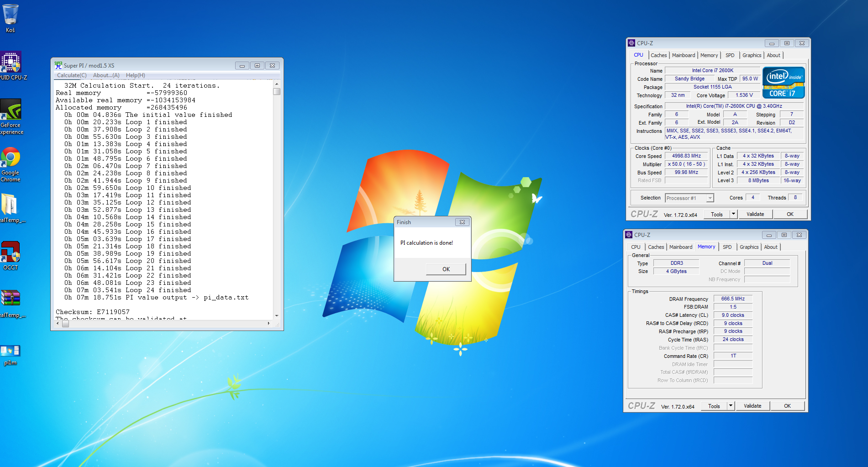Click OK in Memory CPU-Z window
This screenshot has width=868, height=467.
point(787,406)
